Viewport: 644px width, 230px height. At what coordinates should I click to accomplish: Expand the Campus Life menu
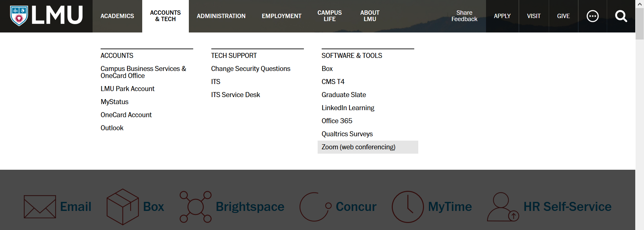[329, 16]
